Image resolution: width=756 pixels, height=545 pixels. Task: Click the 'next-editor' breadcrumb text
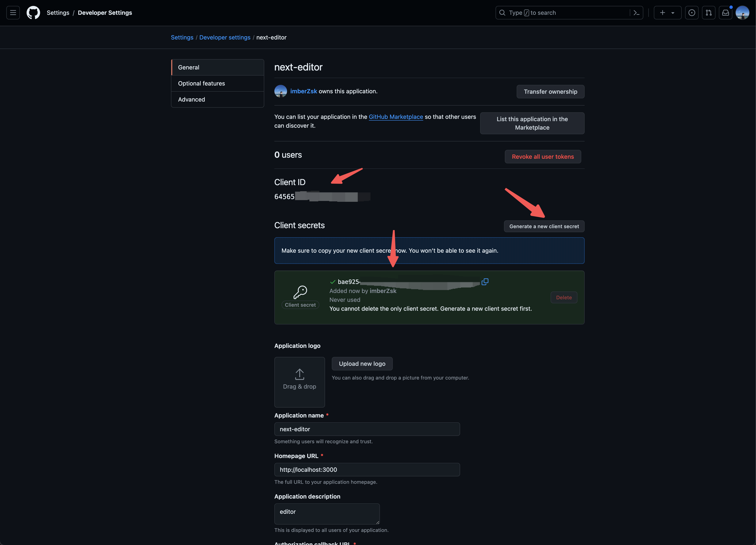[271, 37]
